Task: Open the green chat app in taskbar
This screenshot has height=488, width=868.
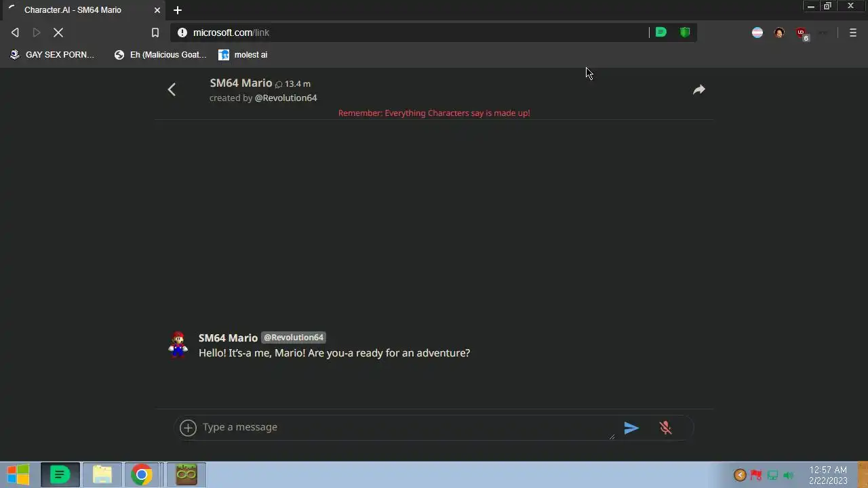Action: (60, 475)
